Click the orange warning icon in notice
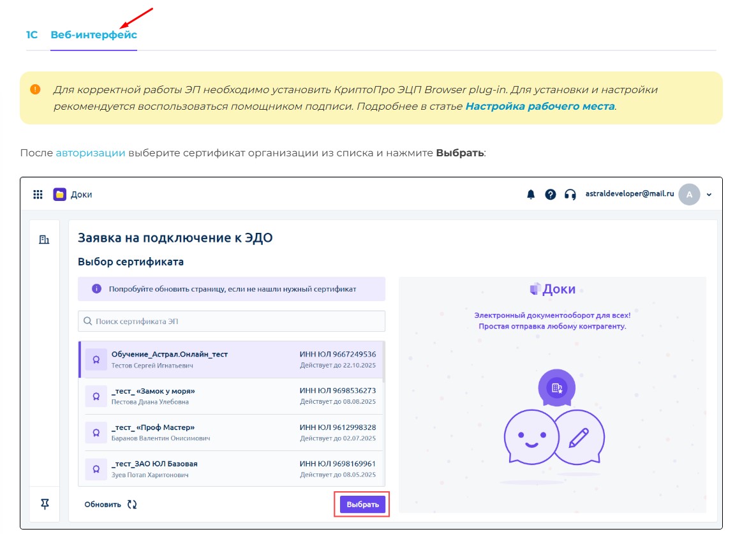This screenshot has width=756, height=534. point(35,90)
